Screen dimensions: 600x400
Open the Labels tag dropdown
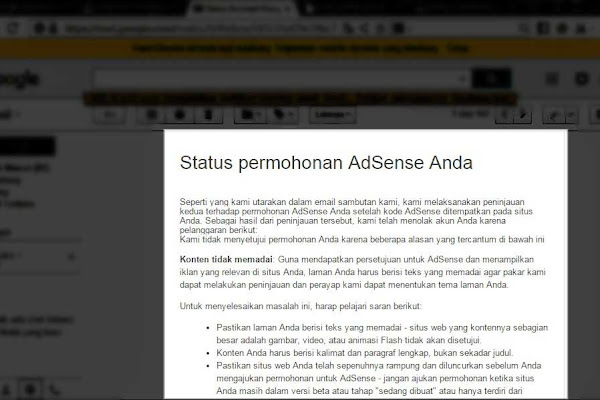[x=283, y=115]
